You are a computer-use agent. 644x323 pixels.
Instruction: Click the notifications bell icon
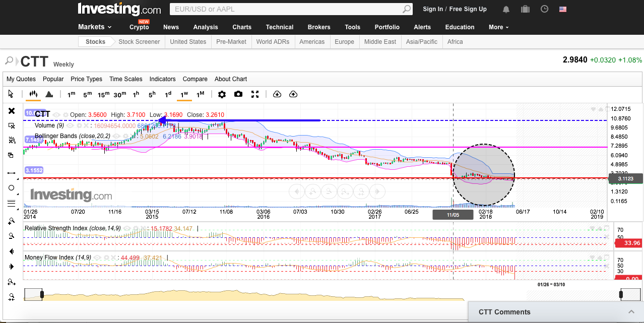[506, 9]
